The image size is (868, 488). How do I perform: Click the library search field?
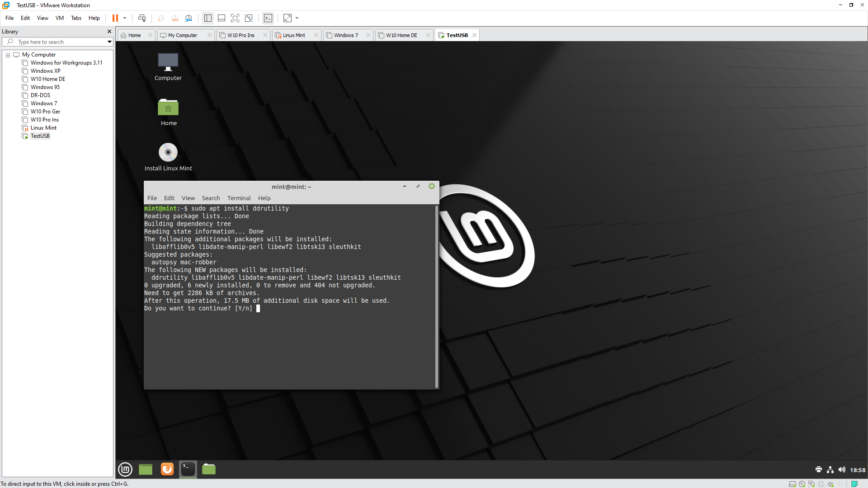click(x=59, y=42)
